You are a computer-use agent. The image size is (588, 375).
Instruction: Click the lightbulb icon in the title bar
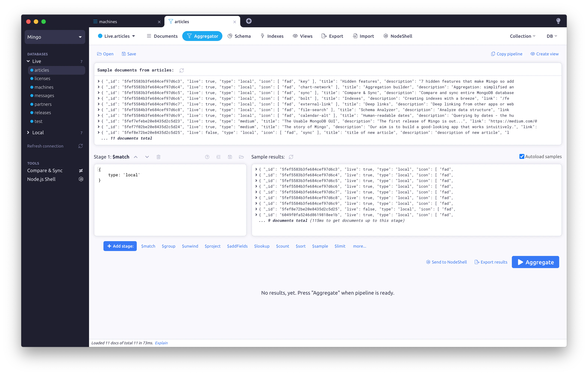[558, 21]
